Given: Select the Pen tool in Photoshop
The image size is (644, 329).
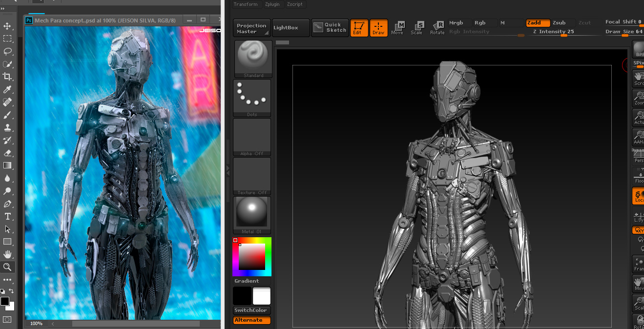Looking at the screenshot, I should (7, 204).
